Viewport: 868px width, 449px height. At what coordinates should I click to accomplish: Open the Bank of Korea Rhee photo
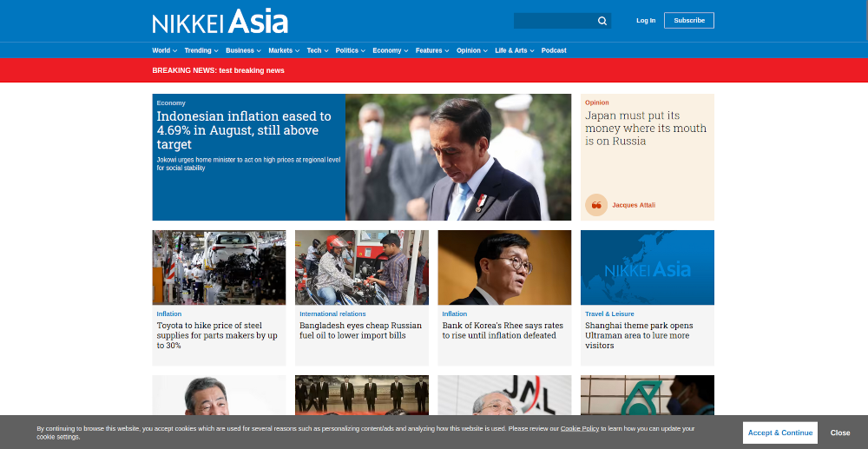(x=505, y=267)
